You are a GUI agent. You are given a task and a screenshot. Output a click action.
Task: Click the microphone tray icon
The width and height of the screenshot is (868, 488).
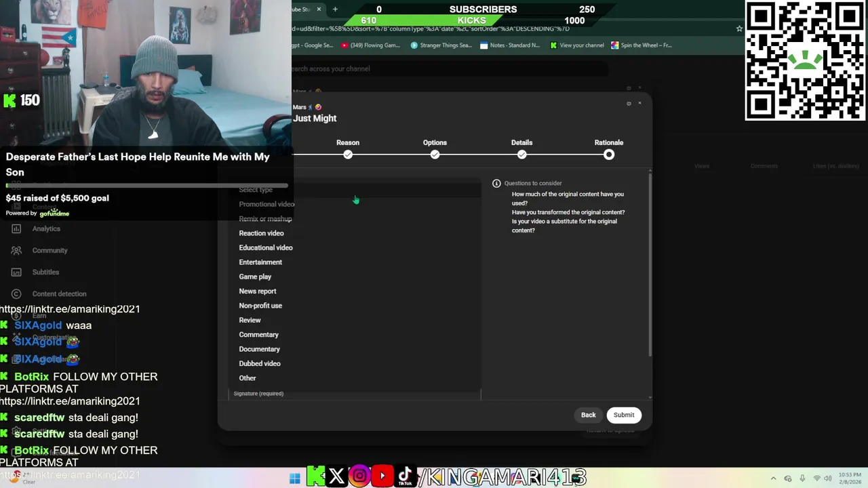[802, 479]
